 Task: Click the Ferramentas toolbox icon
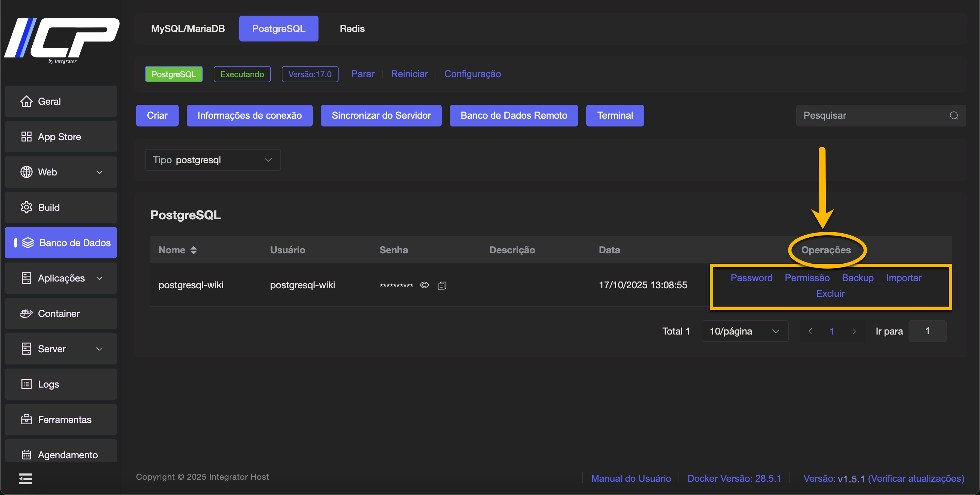[26, 419]
